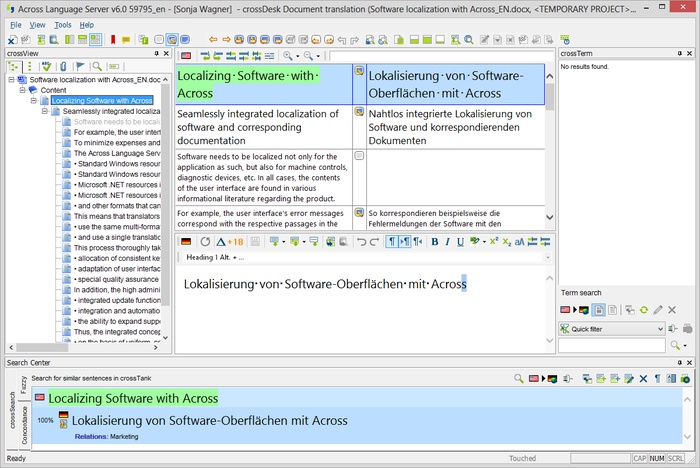Viewport: 700px width, 468px height.
Task: Click the blue X delete icon in Search Center
Action: point(643,379)
